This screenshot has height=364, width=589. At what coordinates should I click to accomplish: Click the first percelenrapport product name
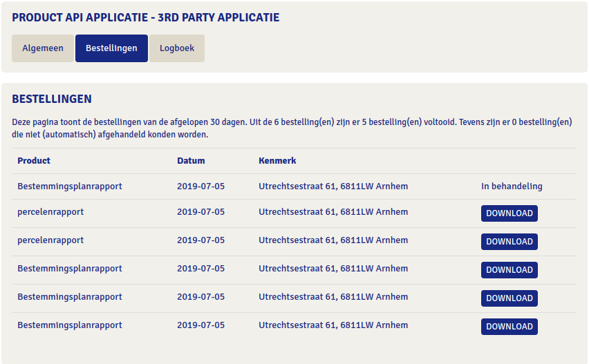[50, 212]
